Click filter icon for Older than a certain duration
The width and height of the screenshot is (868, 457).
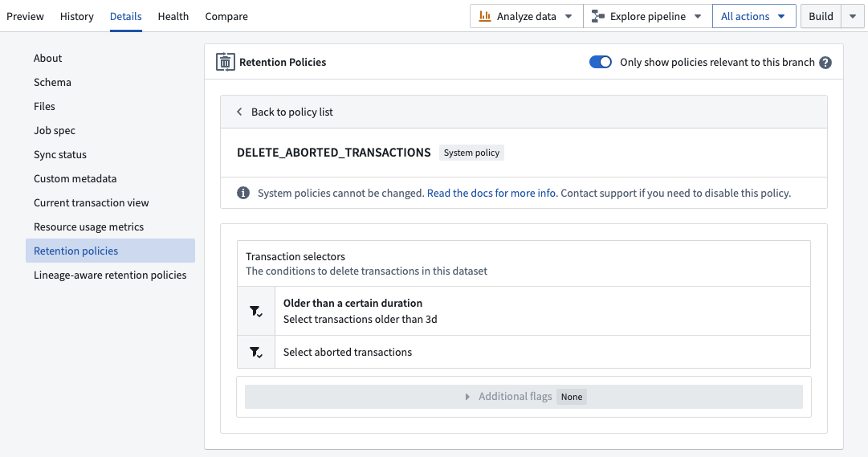click(256, 312)
